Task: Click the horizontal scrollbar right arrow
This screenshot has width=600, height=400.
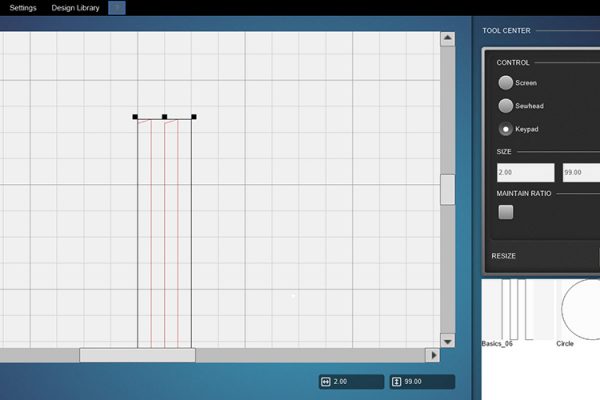Action: (433, 355)
